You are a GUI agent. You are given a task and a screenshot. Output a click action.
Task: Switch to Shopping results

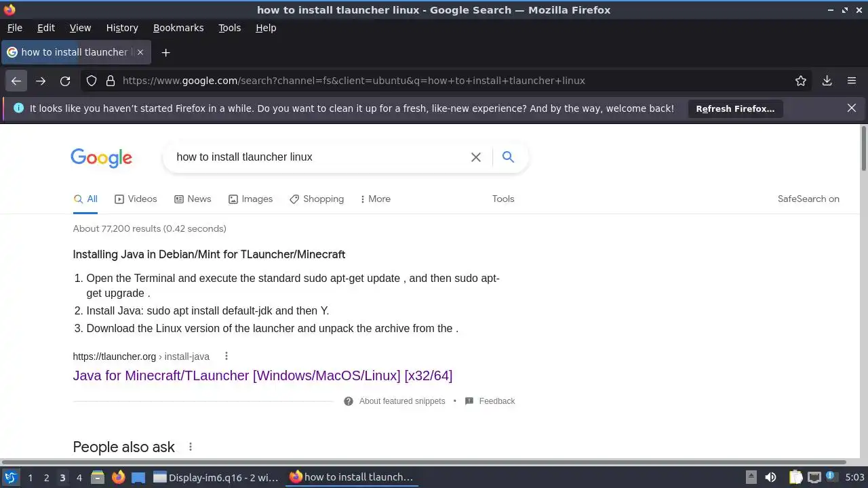[x=317, y=199]
